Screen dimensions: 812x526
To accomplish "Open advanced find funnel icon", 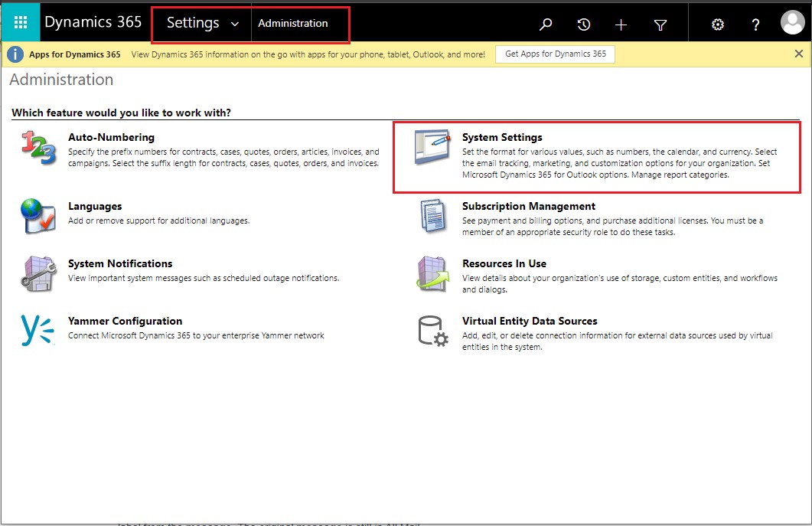I will (x=660, y=25).
